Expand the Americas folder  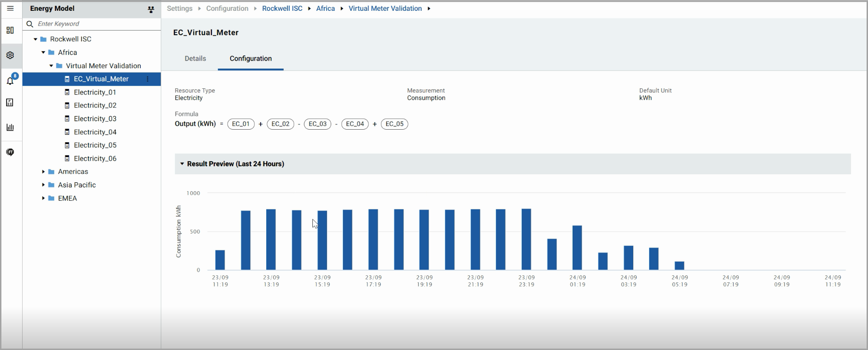pos(43,172)
